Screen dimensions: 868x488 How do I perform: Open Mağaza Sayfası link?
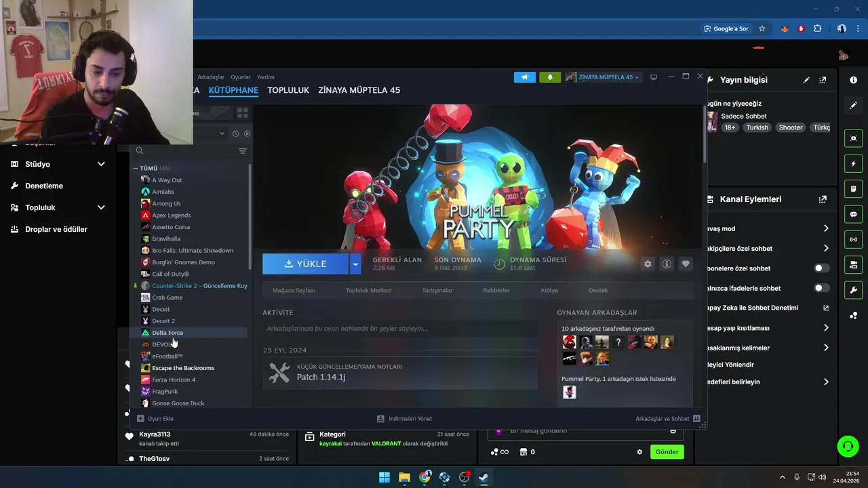(294, 290)
